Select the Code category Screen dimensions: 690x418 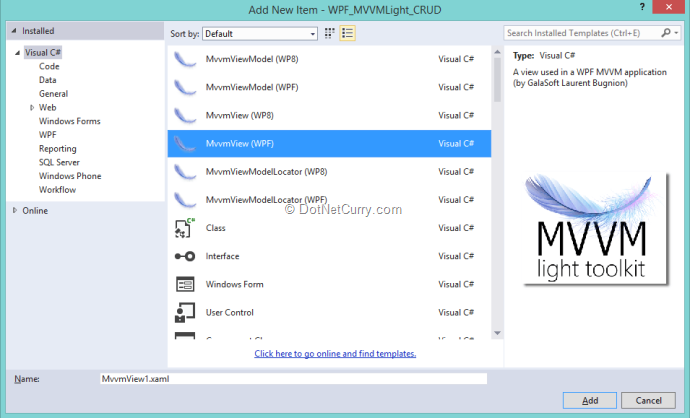[49, 66]
